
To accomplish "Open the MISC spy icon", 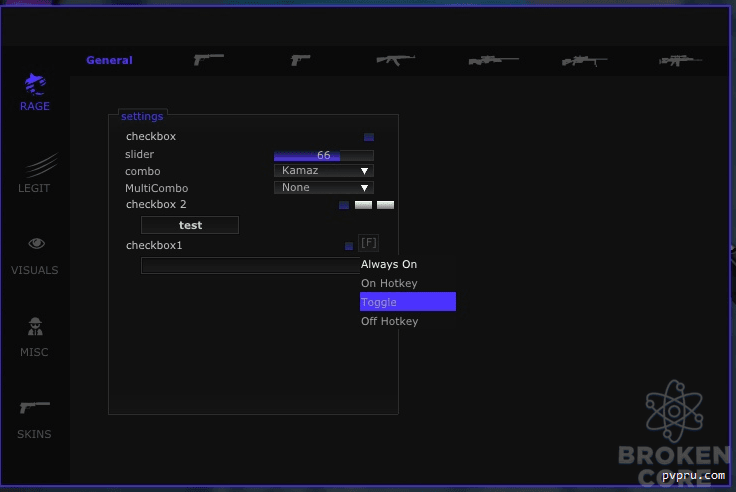I will (35, 326).
